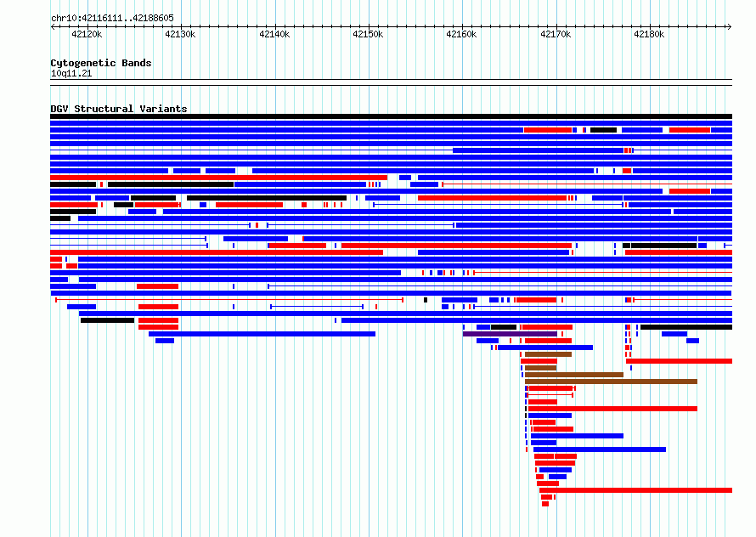Select the bottom-most small red variant block
Viewport: 756px width, 537px height.
tap(545, 504)
